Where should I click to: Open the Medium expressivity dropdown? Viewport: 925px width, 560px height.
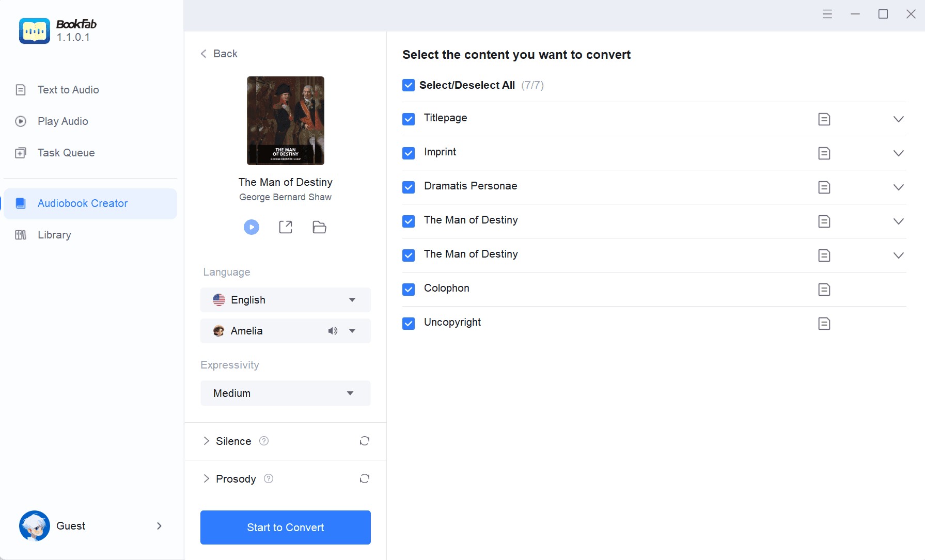(285, 393)
